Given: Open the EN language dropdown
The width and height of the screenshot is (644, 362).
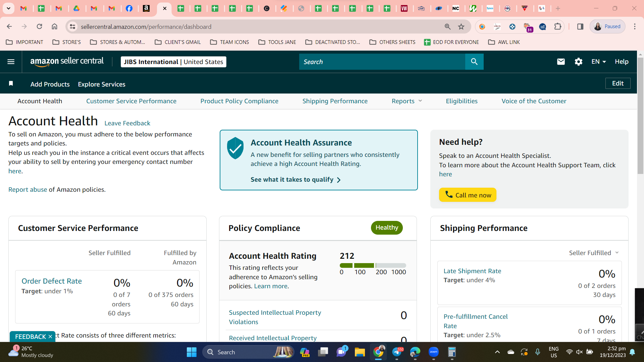Looking at the screenshot, I should 599,62.
